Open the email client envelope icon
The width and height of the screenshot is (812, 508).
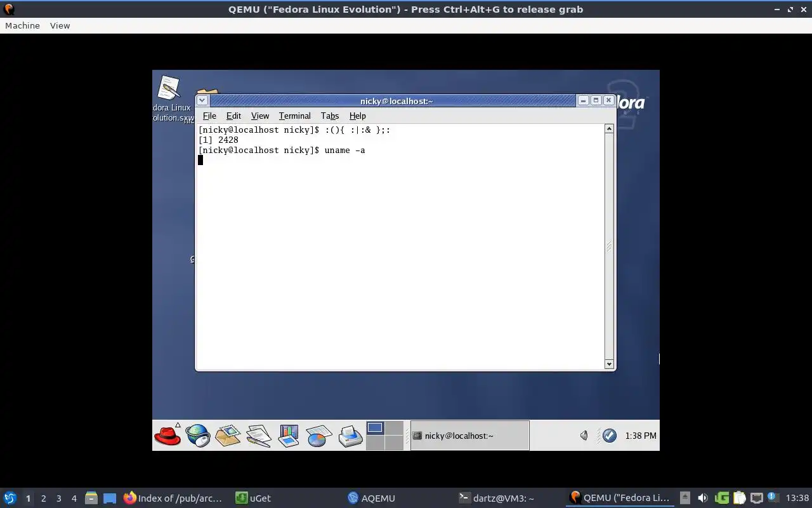(x=228, y=436)
